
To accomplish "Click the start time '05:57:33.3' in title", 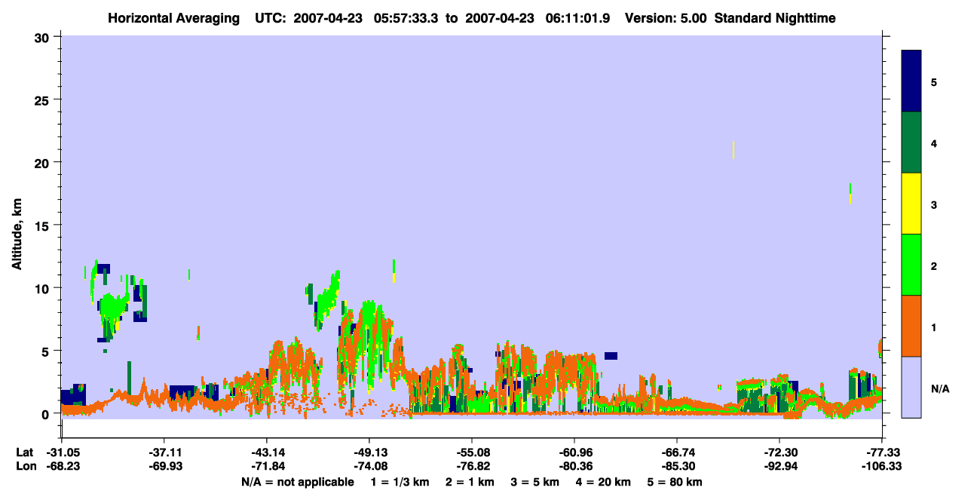I will click(x=408, y=18).
